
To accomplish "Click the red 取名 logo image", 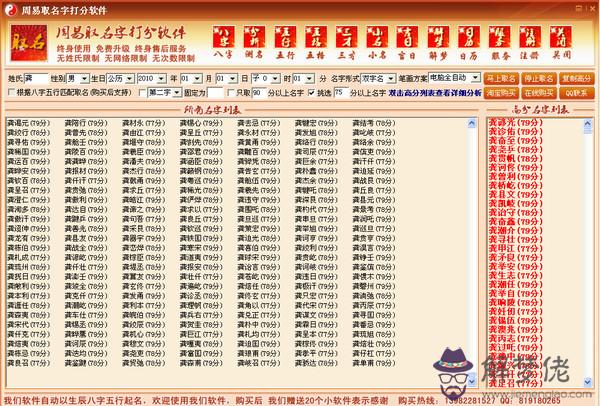I will (x=29, y=43).
